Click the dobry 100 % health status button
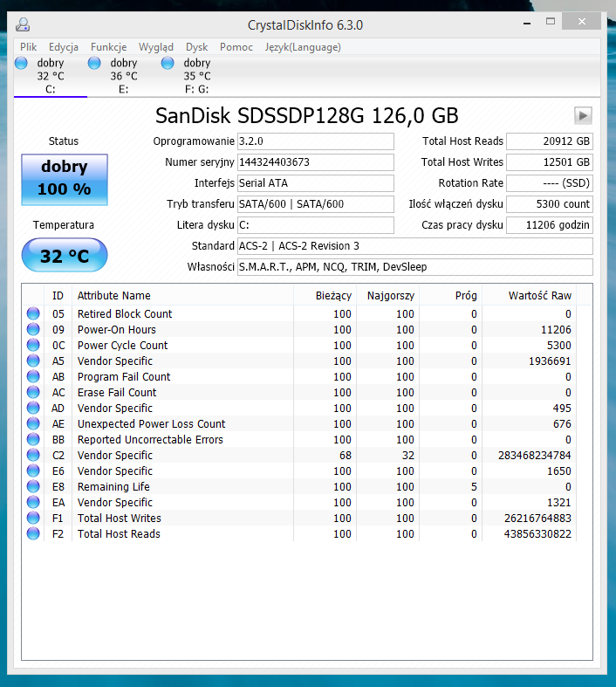 (65, 179)
